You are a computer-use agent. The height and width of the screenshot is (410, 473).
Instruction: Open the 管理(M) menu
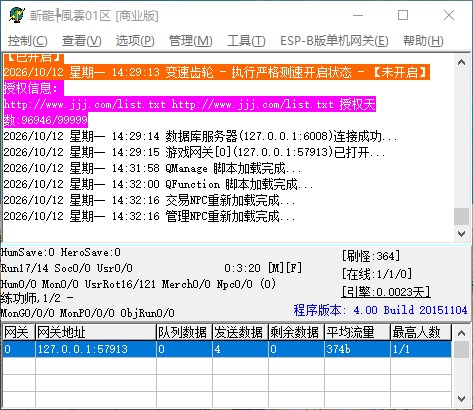point(191,41)
